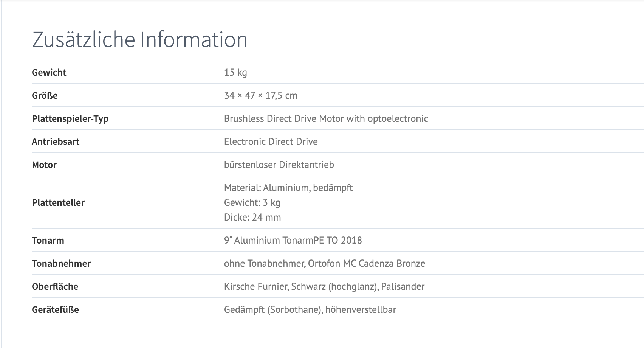Click the bürstenloser Direktantrieb value

[x=279, y=165]
